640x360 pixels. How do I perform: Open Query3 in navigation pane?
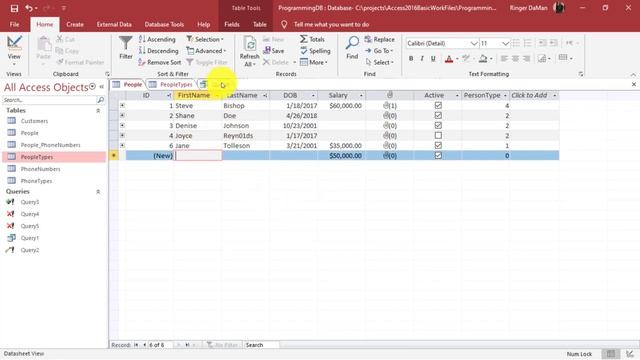click(30, 202)
